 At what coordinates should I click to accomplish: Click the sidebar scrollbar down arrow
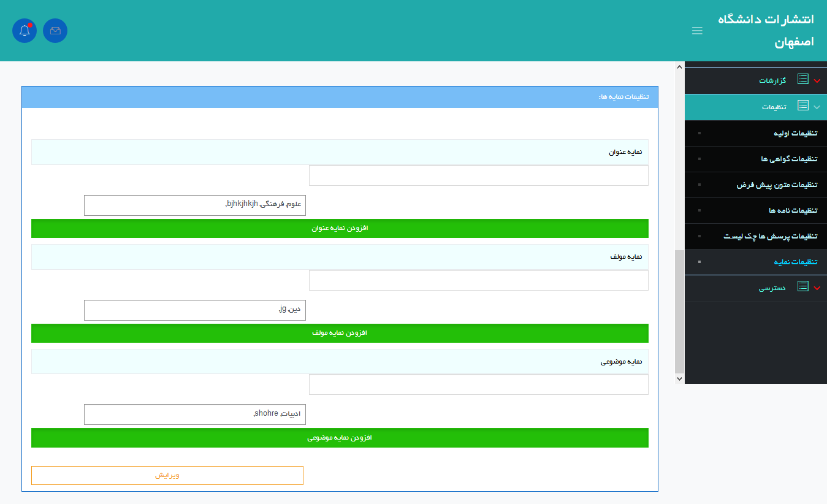pyautogui.click(x=679, y=379)
